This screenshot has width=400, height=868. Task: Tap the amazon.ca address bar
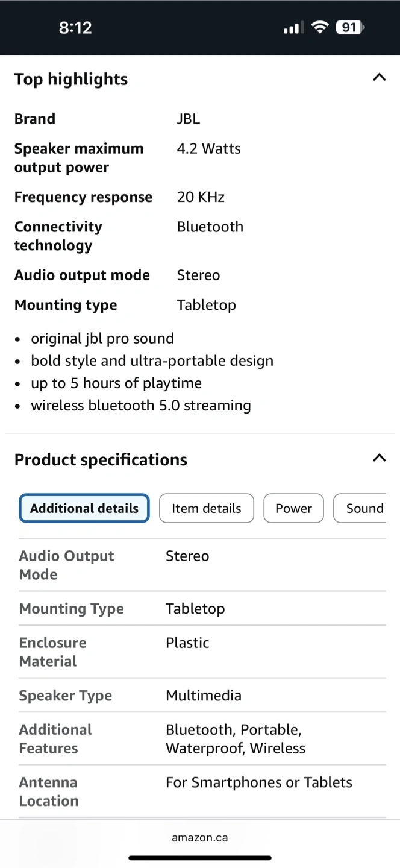pyautogui.click(x=200, y=838)
